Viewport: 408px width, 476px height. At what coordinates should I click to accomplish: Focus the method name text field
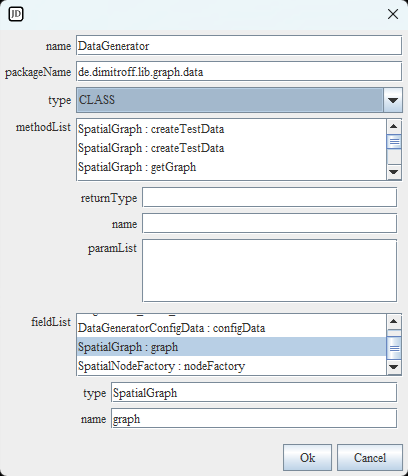pos(270,224)
